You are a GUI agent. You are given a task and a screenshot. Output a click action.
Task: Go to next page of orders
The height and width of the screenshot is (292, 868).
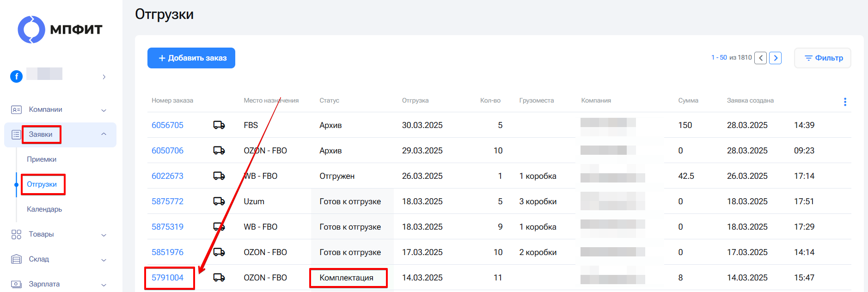click(x=775, y=58)
